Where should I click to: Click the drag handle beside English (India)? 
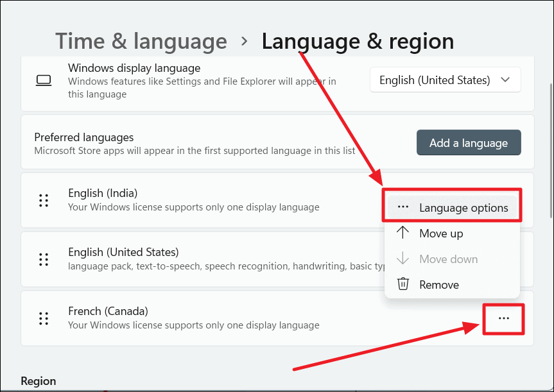point(44,200)
